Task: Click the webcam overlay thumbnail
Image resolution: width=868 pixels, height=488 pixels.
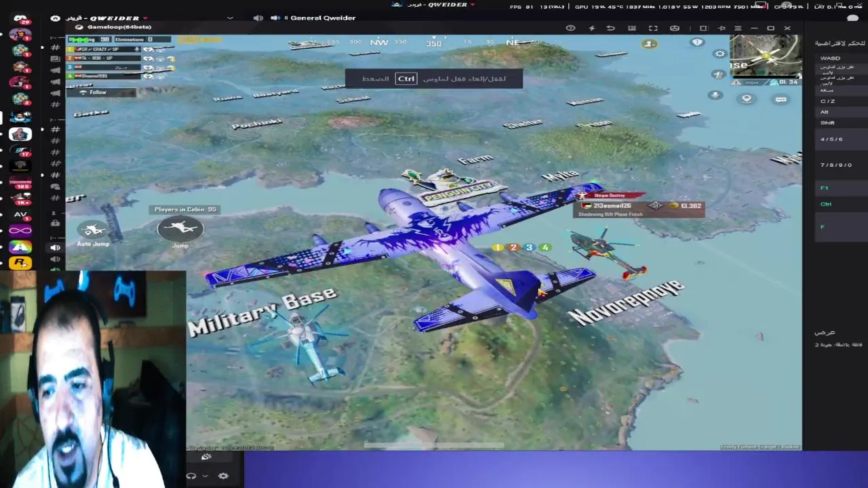Action: point(93,379)
